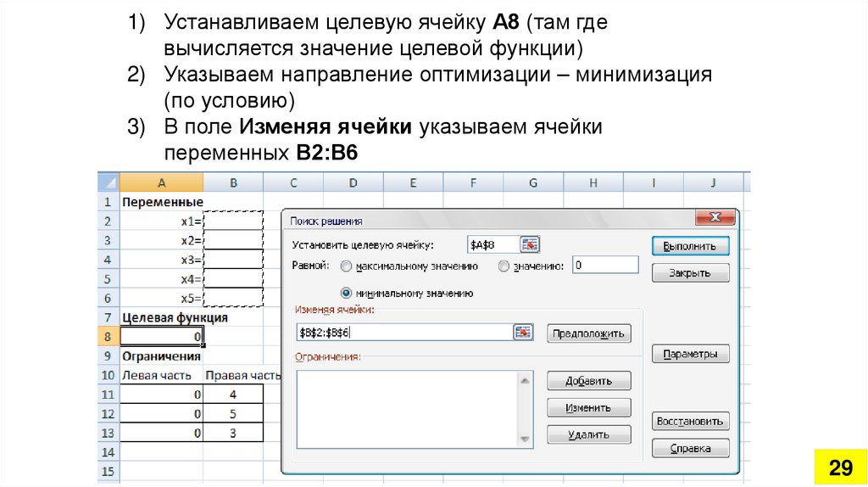
Task: Click inside the empty 'Ограничения' list box
Action: pyautogui.click(x=407, y=410)
